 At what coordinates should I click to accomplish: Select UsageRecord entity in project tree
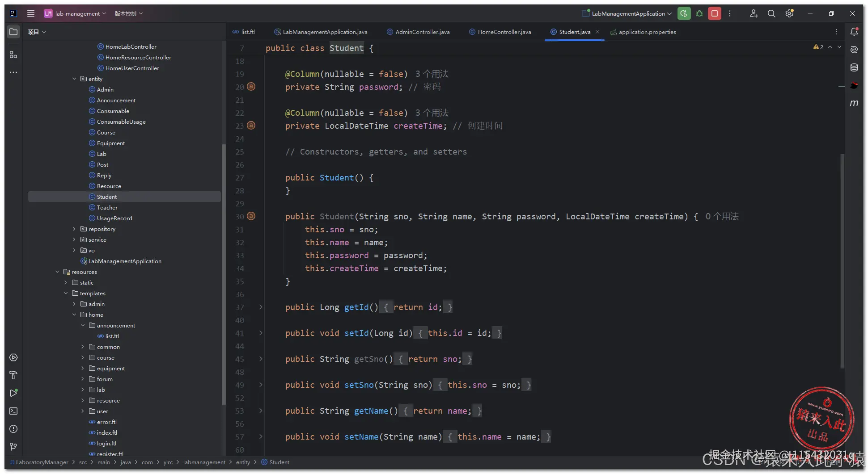(114, 218)
